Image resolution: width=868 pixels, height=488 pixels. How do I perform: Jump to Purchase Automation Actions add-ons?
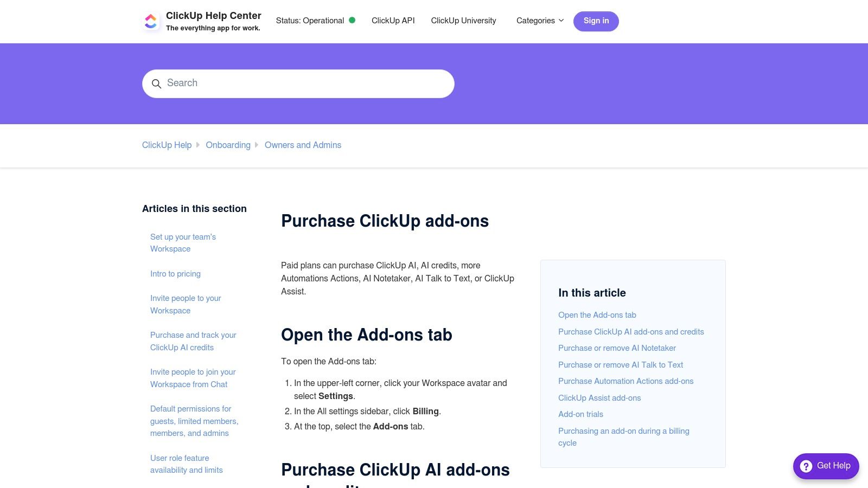[626, 381]
